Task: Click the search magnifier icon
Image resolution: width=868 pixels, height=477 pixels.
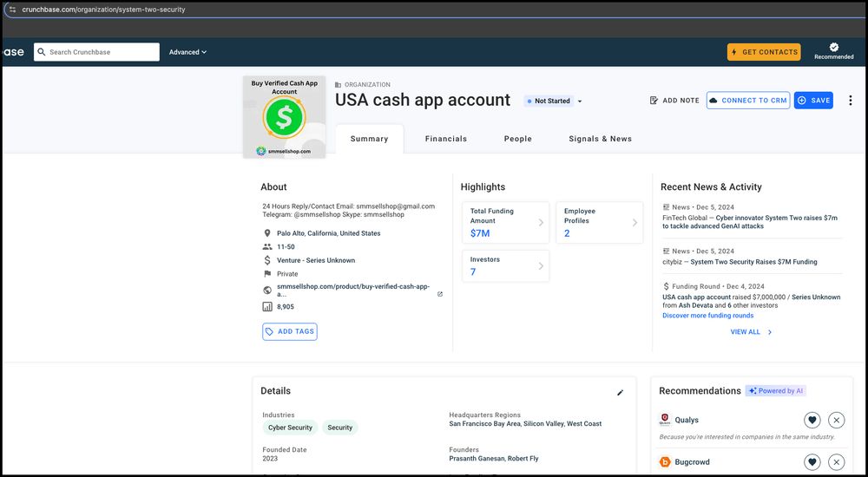Action: click(x=42, y=52)
